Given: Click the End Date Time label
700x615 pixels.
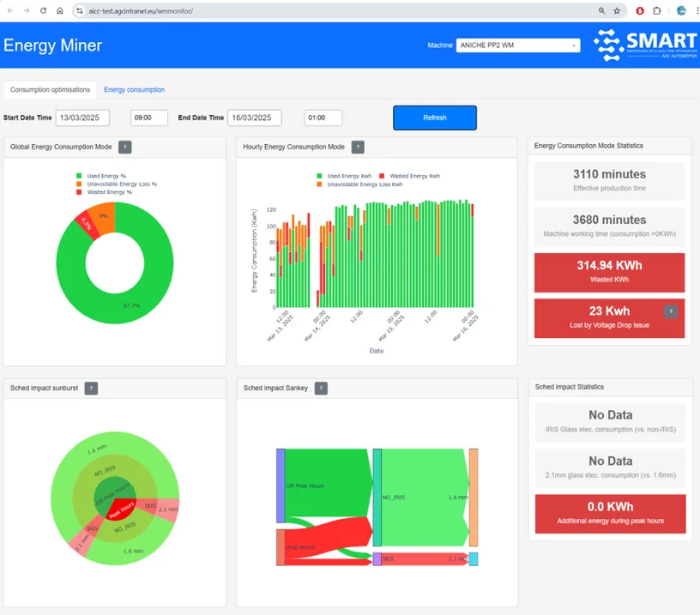Looking at the screenshot, I should pyautogui.click(x=201, y=118).
